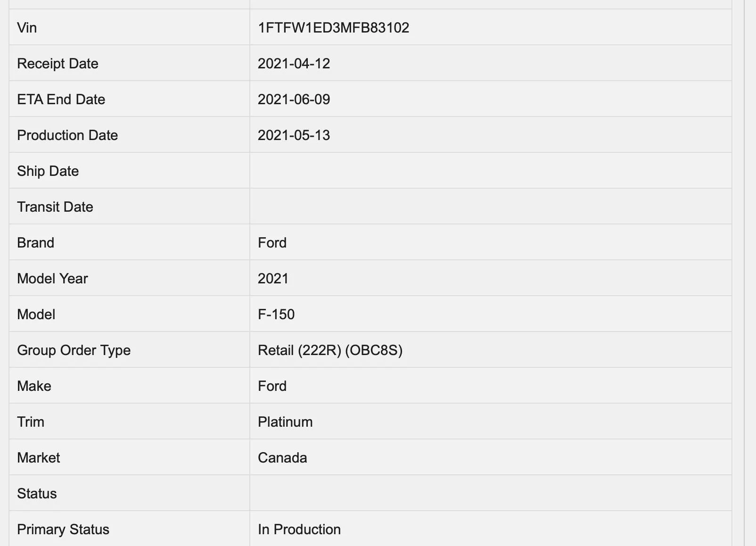The image size is (756, 546).
Task: Click the Production Date value 2021-05-13
Action: pos(294,135)
